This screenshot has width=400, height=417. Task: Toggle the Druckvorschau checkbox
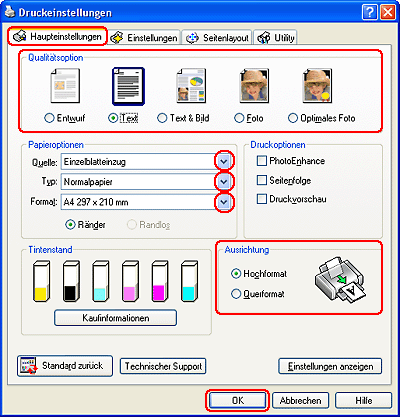point(262,199)
